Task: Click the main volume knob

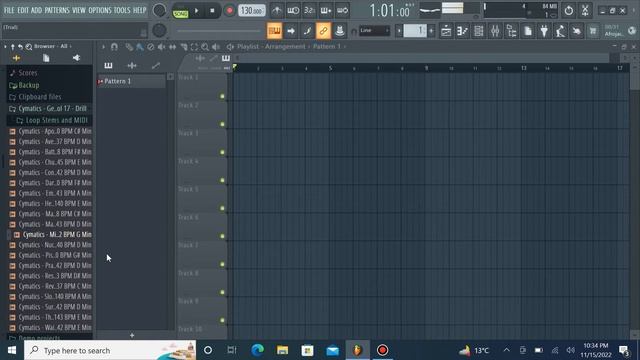Action: [159, 10]
